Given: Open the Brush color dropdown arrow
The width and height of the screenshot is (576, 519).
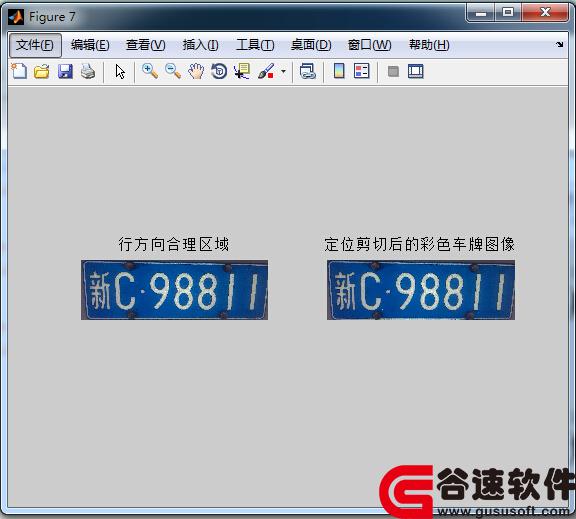Looking at the screenshot, I should coord(283,71).
